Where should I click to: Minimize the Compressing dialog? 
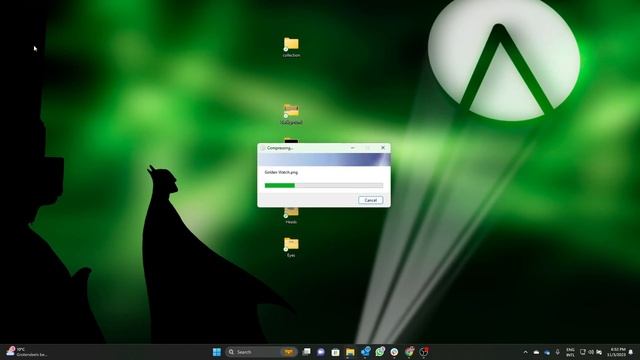pos(353,148)
